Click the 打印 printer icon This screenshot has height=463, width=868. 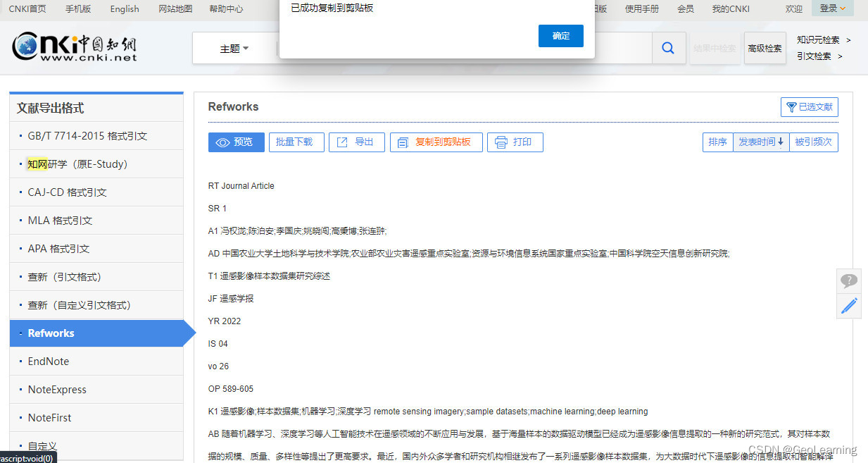pos(501,142)
